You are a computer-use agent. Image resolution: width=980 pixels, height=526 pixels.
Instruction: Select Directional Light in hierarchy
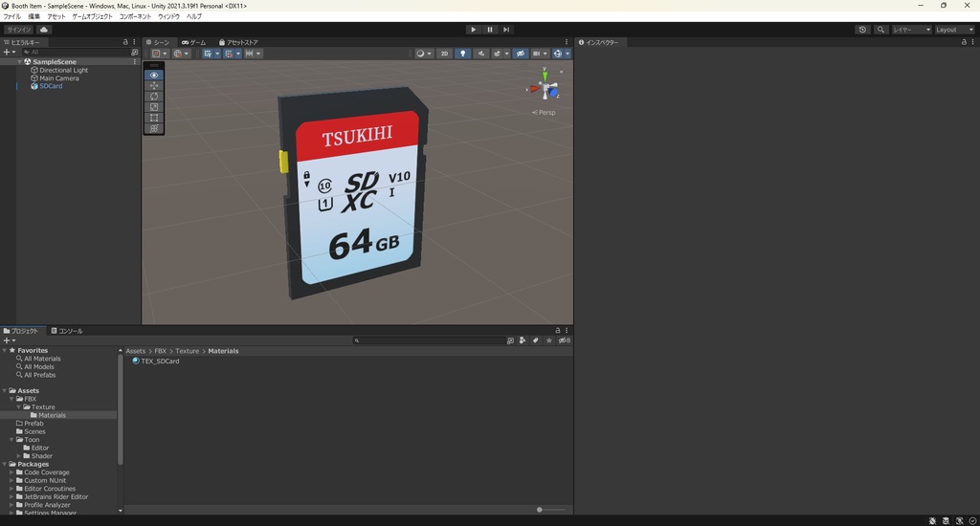(x=63, y=70)
